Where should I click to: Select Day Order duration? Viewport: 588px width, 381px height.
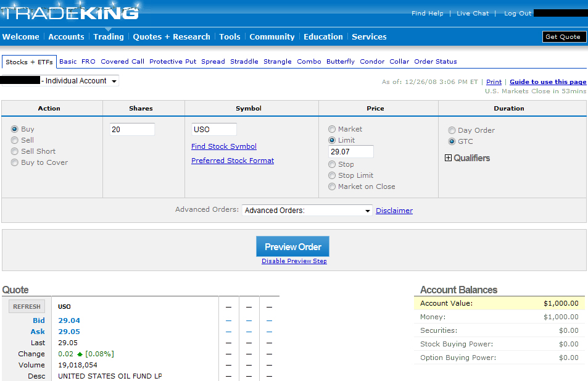(452, 130)
